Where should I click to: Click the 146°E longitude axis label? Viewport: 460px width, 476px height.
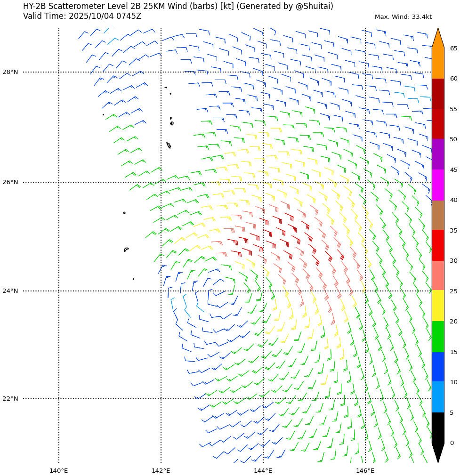[365, 470]
